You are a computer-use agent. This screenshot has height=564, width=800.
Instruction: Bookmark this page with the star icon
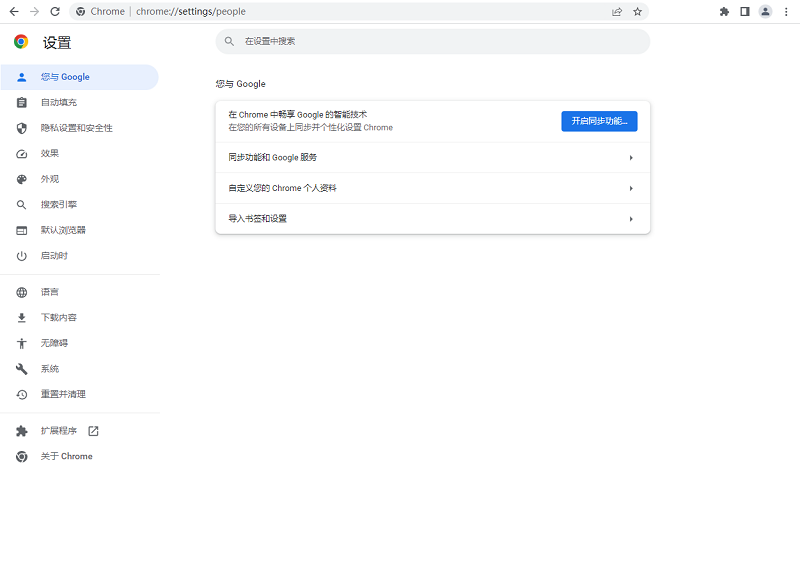click(x=637, y=11)
